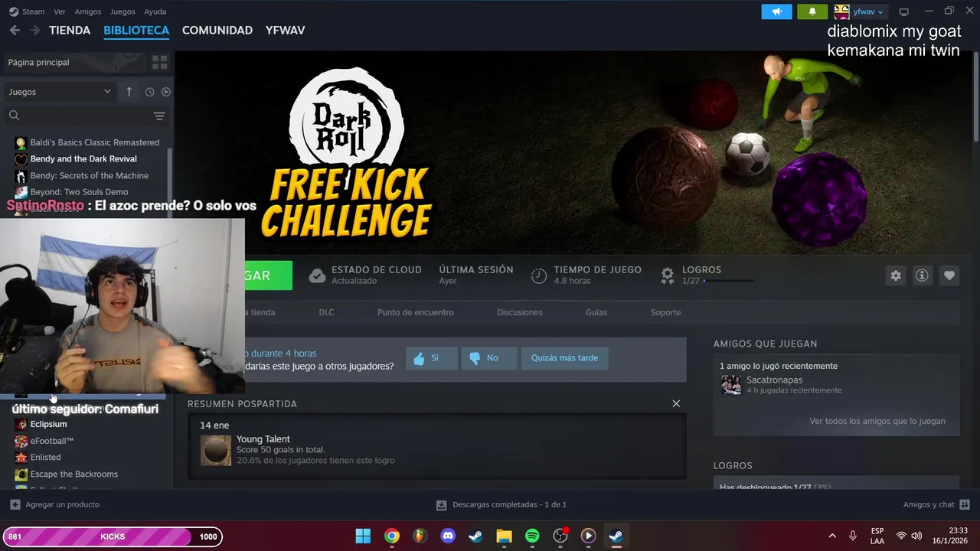Open the Amigos menu
Viewport: 980px width, 551px height.
pos(88,11)
